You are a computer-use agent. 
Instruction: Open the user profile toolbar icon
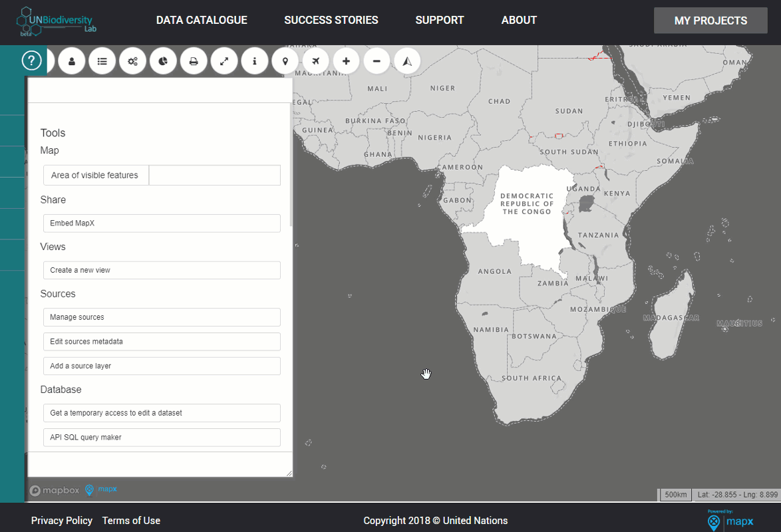pyautogui.click(x=72, y=61)
